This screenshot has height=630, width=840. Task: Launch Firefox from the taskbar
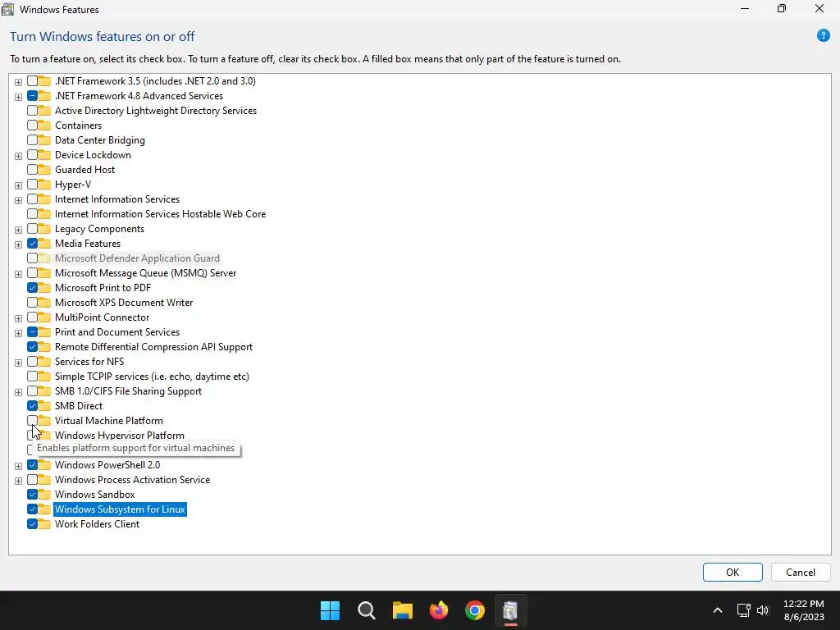(x=439, y=610)
